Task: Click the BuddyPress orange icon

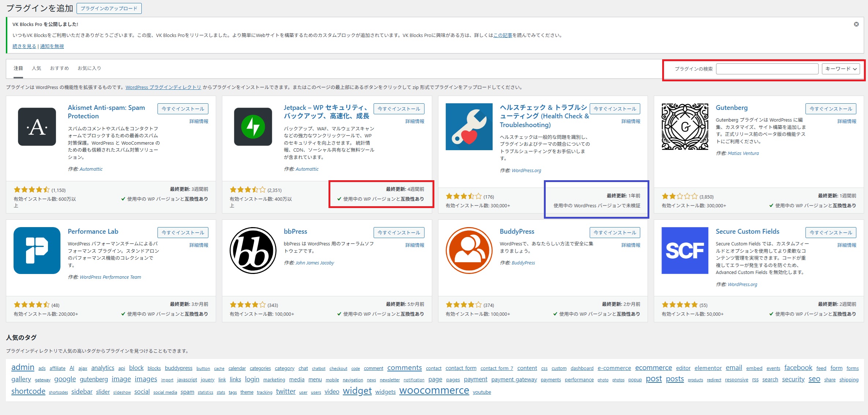Action: click(469, 251)
